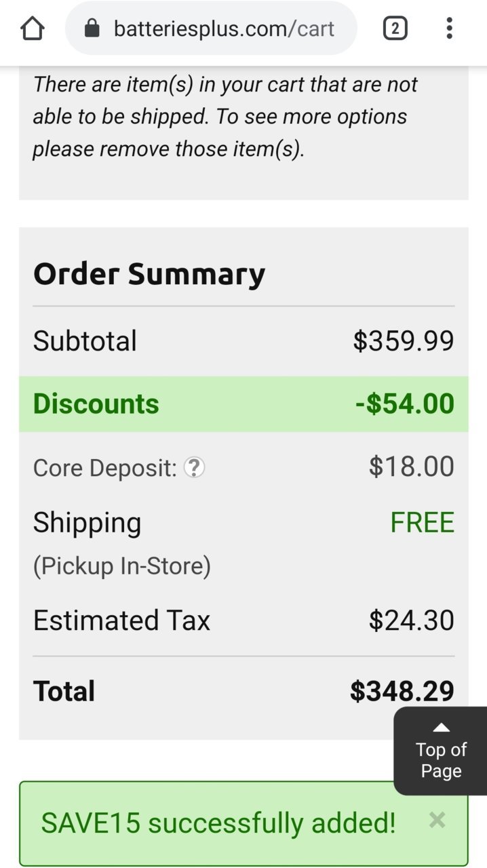The image size is (487, 868).
Task: Click the SAVE15 successfully added message
Action: 218,823
